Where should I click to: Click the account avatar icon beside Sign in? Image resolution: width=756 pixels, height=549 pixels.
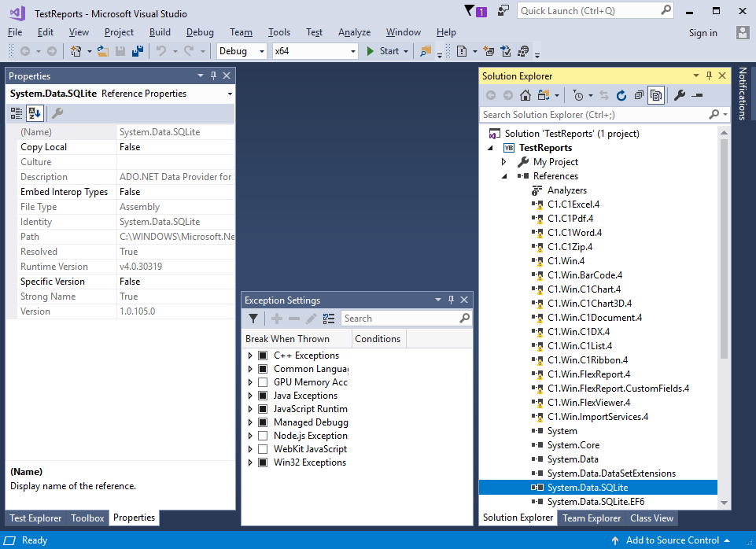point(743,32)
